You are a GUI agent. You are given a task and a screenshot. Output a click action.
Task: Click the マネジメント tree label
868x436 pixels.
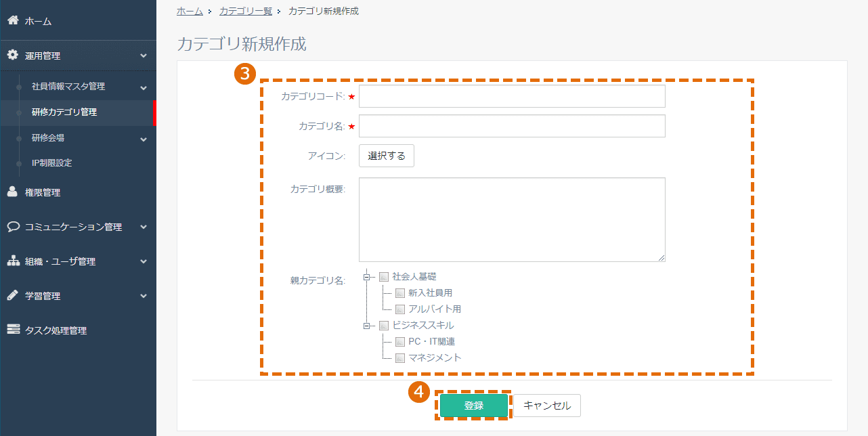435,357
